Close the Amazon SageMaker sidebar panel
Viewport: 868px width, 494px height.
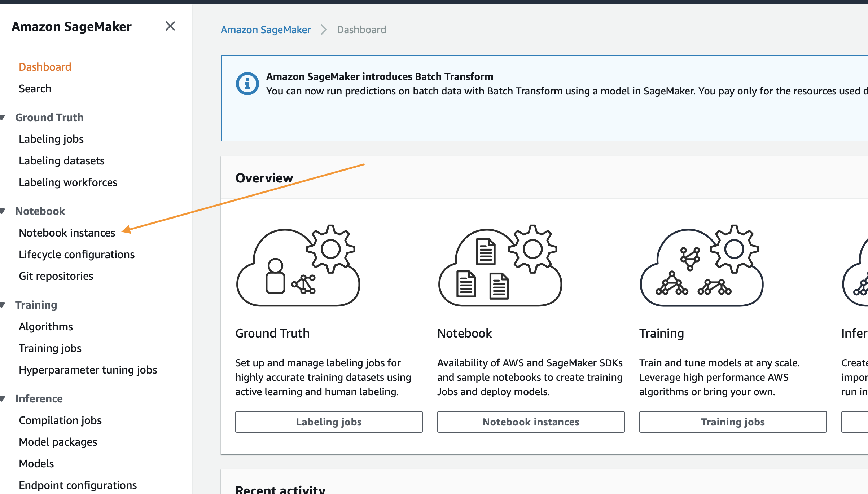point(170,26)
